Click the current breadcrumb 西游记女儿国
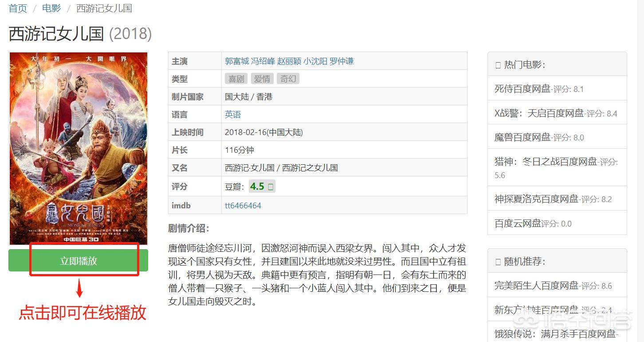This screenshot has width=644, height=342. tap(104, 8)
